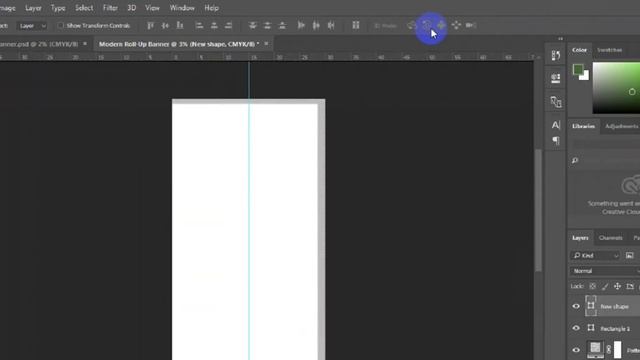Open the Help menu
Viewport: 640px width, 360px height.
click(211, 8)
